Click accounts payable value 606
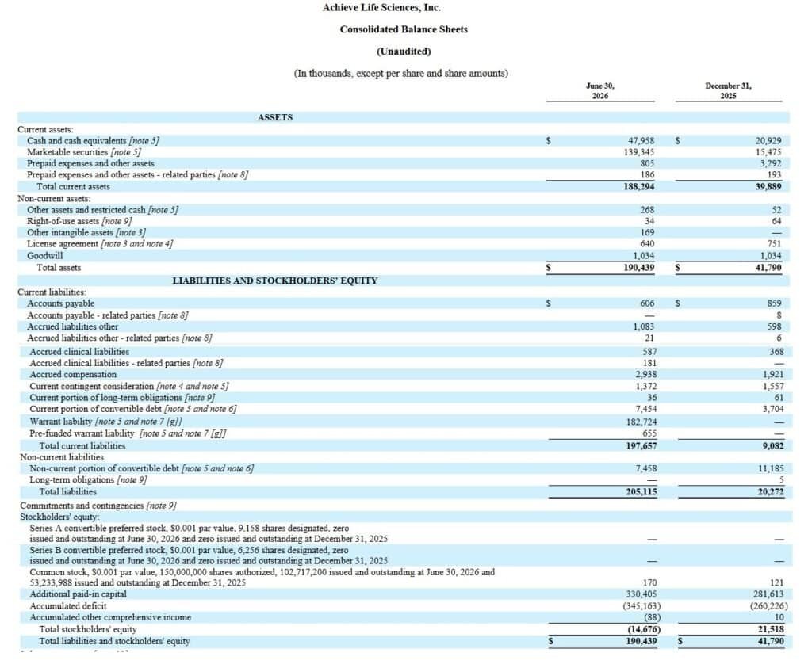812x668 pixels. [647, 303]
